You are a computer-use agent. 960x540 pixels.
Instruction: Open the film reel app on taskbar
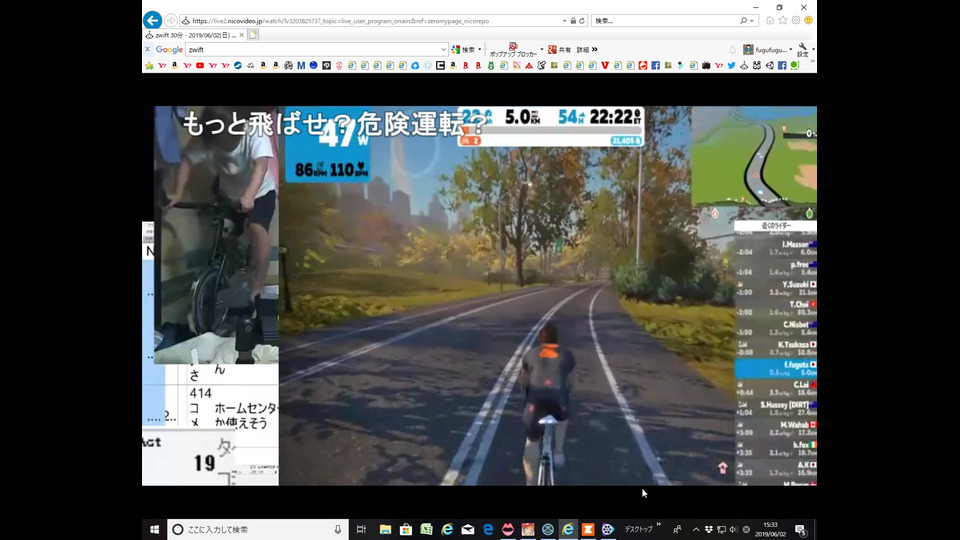607,529
